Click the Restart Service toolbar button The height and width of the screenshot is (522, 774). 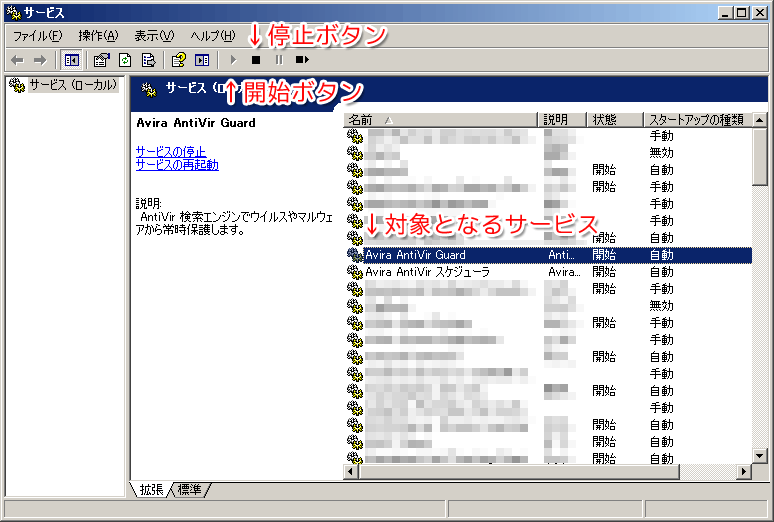302,60
